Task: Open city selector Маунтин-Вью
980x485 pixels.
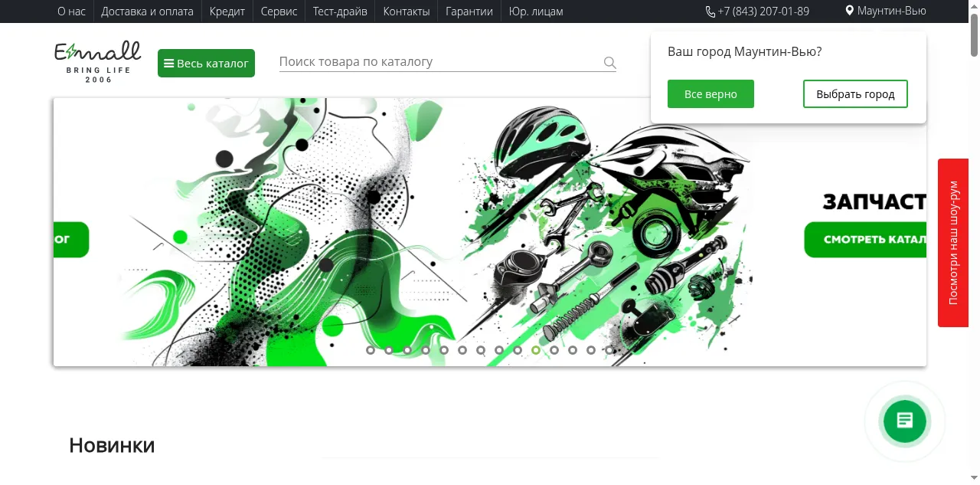Action: coord(886,11)
